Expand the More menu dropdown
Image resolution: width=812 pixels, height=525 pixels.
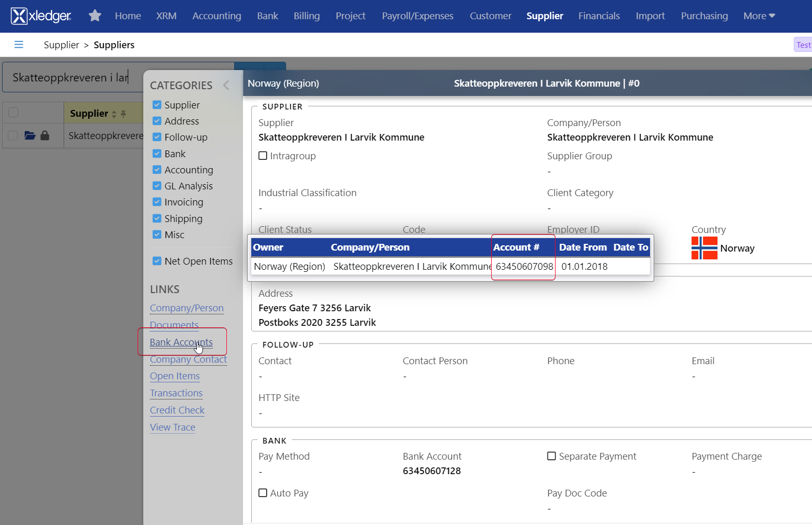pyautogui.click(x=759, y=16)
